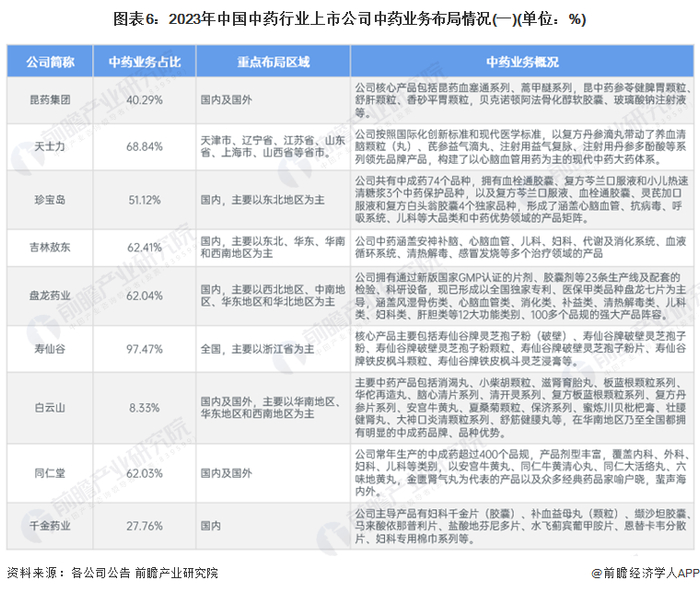Click overview text '核心产品主要包括寿仙谷牌灵芝孢子粉'
This screenshot has height=592, width=700.
click(x=521, y=349)
